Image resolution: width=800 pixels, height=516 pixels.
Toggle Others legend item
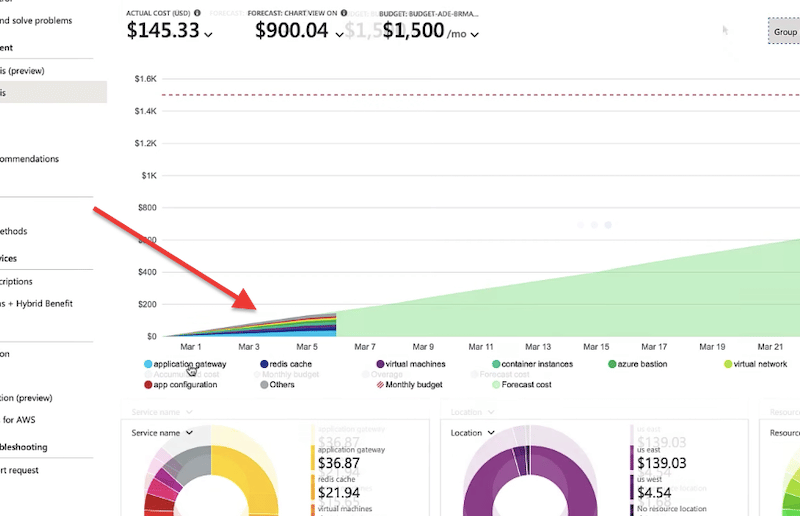point(277,384)
